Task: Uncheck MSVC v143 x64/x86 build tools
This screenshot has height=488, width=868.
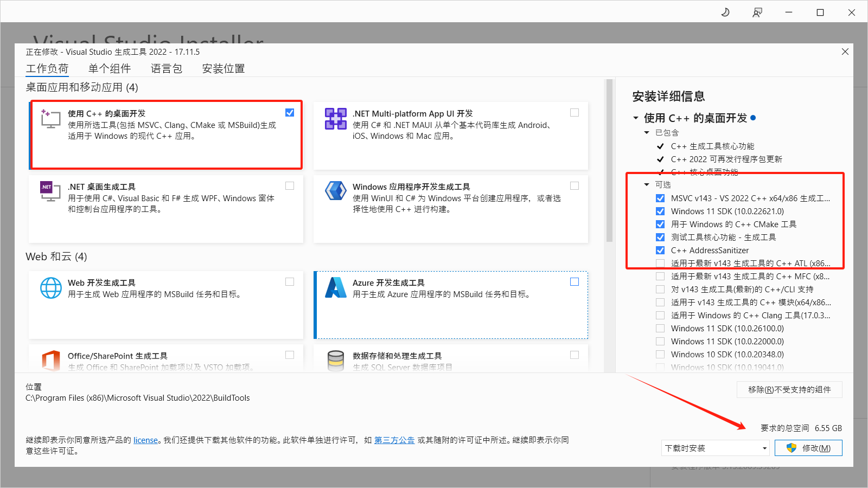Action: point(660,198)
